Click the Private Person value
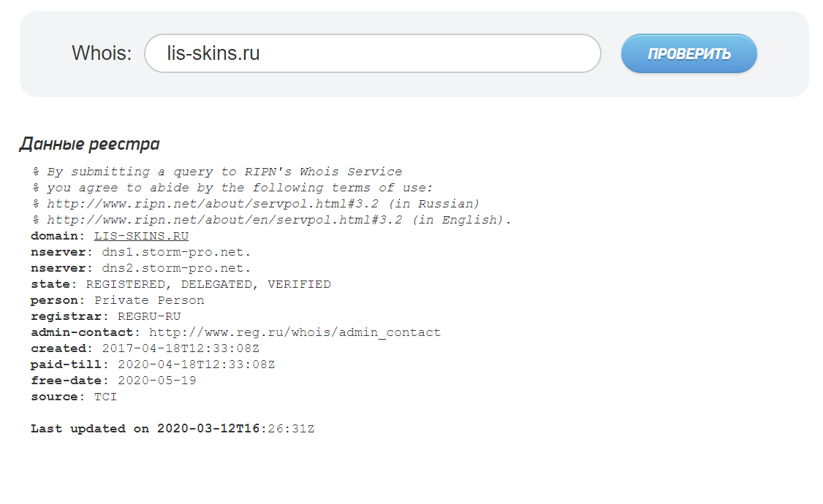This screenshot has width=823, height=504. [149, 300]
